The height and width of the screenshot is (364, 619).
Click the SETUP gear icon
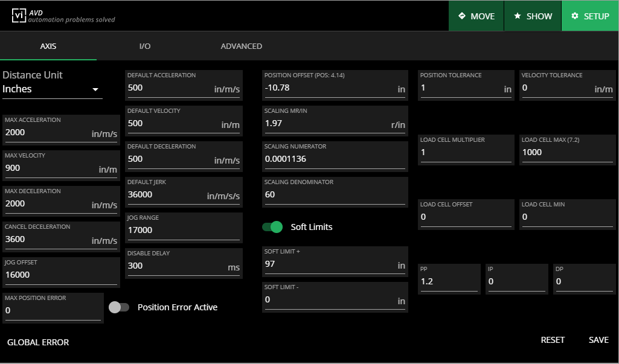click(575, 16)
